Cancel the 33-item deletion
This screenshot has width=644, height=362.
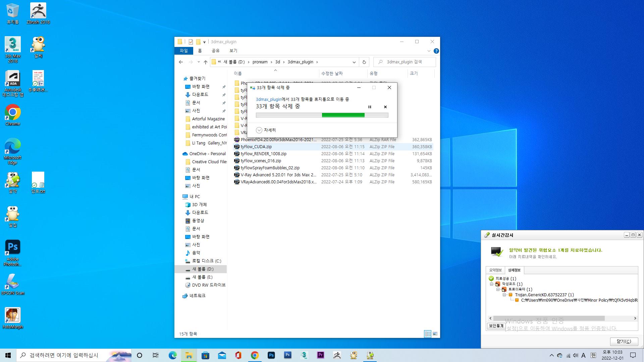385,107
